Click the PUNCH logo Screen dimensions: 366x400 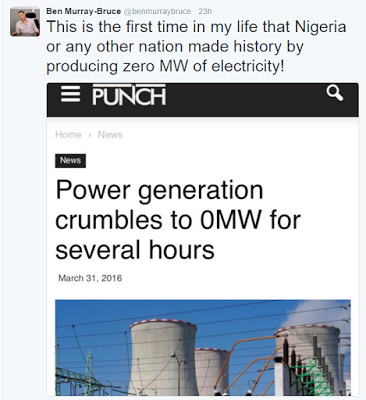tap(129, 95)
